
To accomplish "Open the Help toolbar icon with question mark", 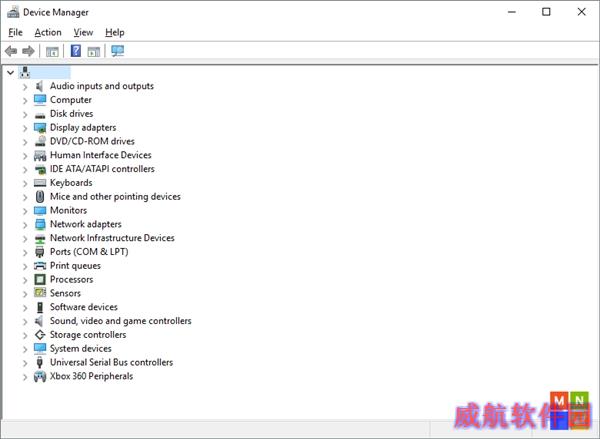I will point(76,51).
